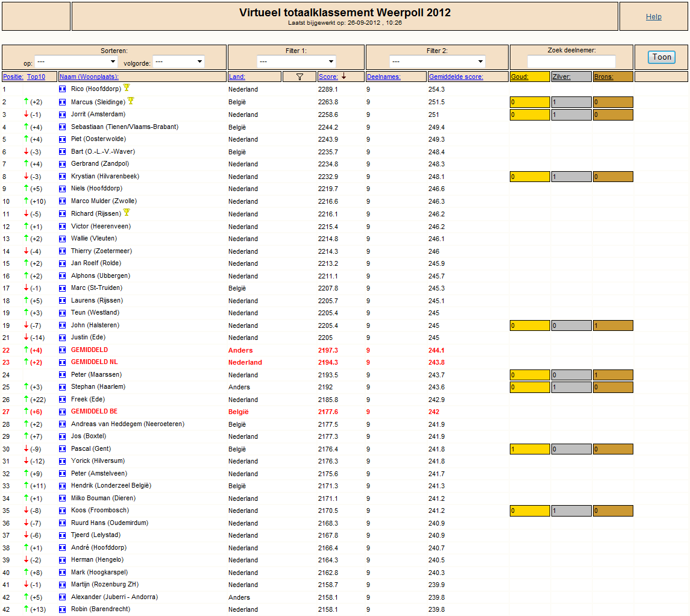This screenshot has width=690, height=616.
Task: Click the blue detail icon beside Marcus (Sleidinge)
Action: [x=63, y=102]
